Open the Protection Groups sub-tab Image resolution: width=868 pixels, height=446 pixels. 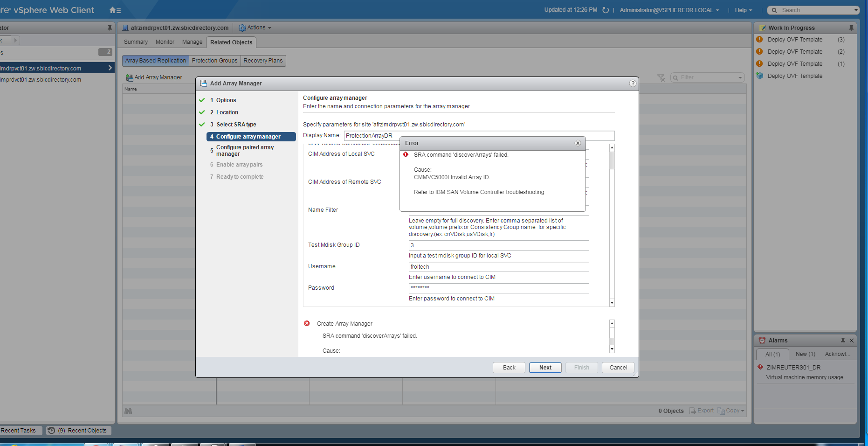click(x=214, y=61)
